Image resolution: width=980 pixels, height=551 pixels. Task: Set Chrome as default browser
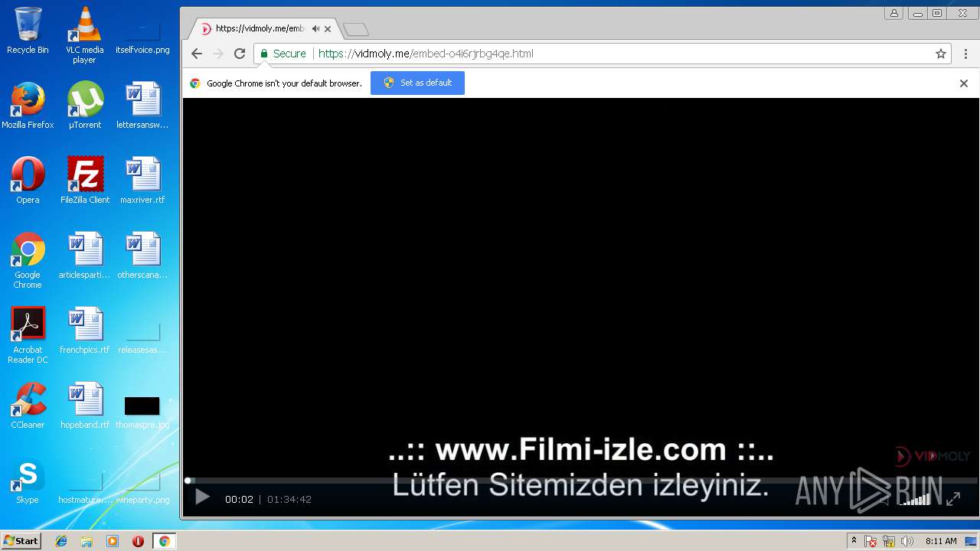417,83
